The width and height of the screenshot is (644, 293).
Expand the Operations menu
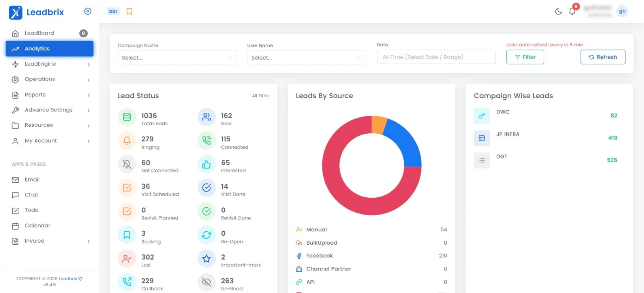click(x=49, y=79)
